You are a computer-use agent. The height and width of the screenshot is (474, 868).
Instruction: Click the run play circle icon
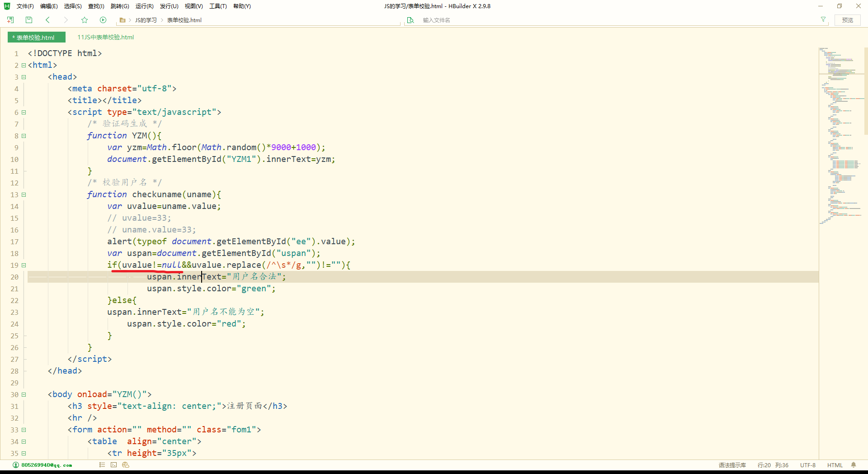click(x=103, y=20)
